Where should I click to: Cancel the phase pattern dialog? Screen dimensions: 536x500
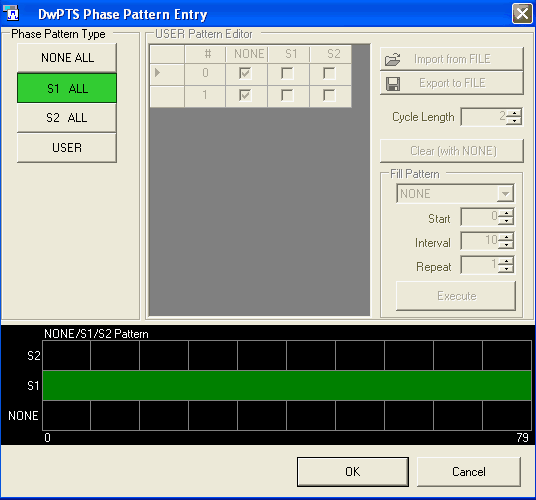pos(469,472)
